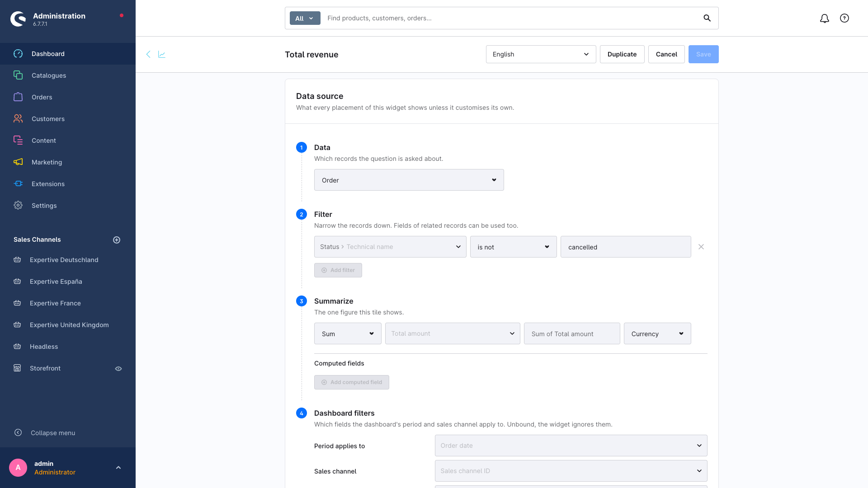Viewport: 868px width, 488px height.
Task: Click the 'Sum of Total amount' label field
Action: pos(572,333)
